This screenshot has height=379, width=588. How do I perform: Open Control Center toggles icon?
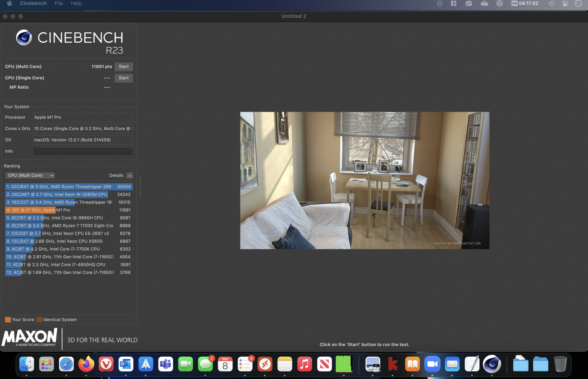point(565,4)
